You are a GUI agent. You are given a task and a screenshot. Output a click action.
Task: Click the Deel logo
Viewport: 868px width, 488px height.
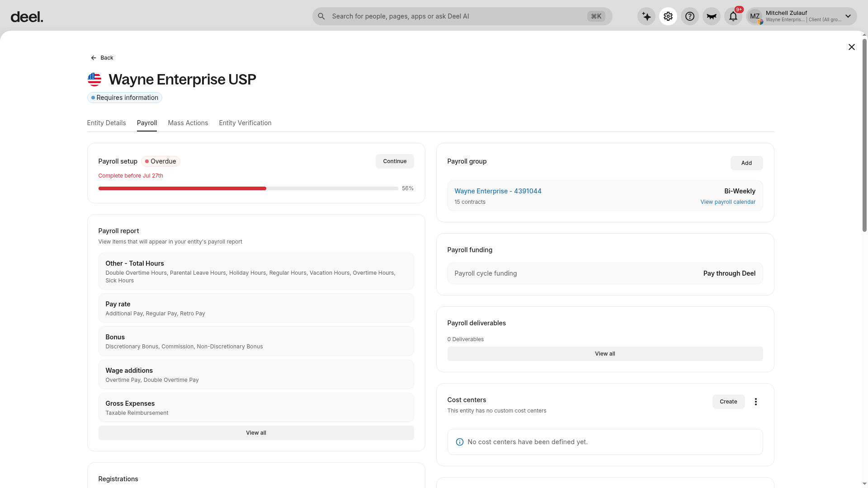click(27, 17)
